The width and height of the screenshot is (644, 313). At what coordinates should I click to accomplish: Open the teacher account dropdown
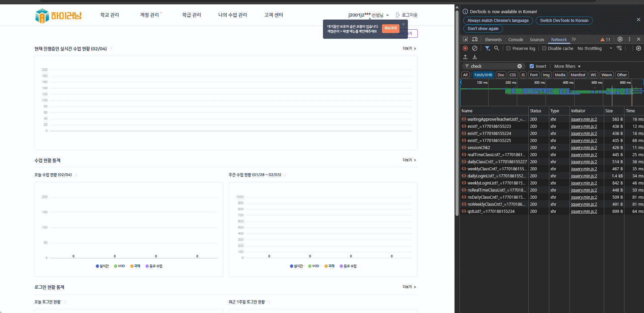pos(369,15)
